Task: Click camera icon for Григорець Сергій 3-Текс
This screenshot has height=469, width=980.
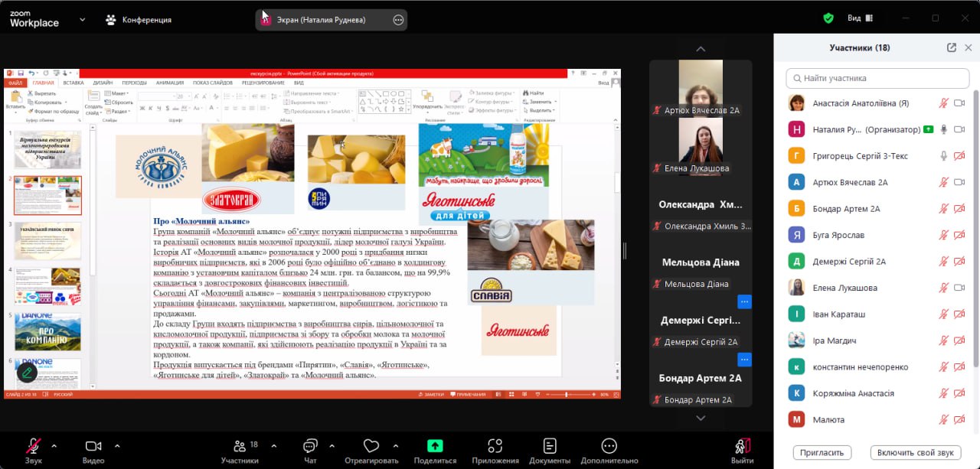Action: [x=959, y=156]
